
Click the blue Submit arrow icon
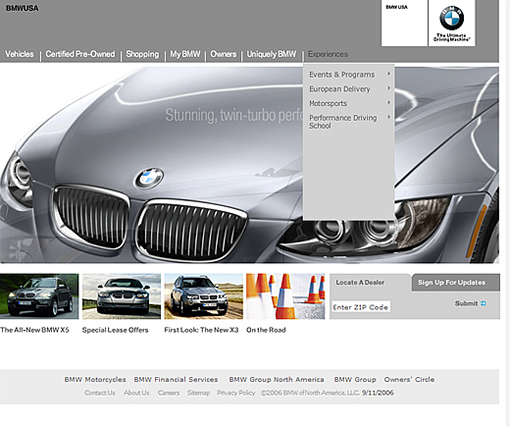483,303
